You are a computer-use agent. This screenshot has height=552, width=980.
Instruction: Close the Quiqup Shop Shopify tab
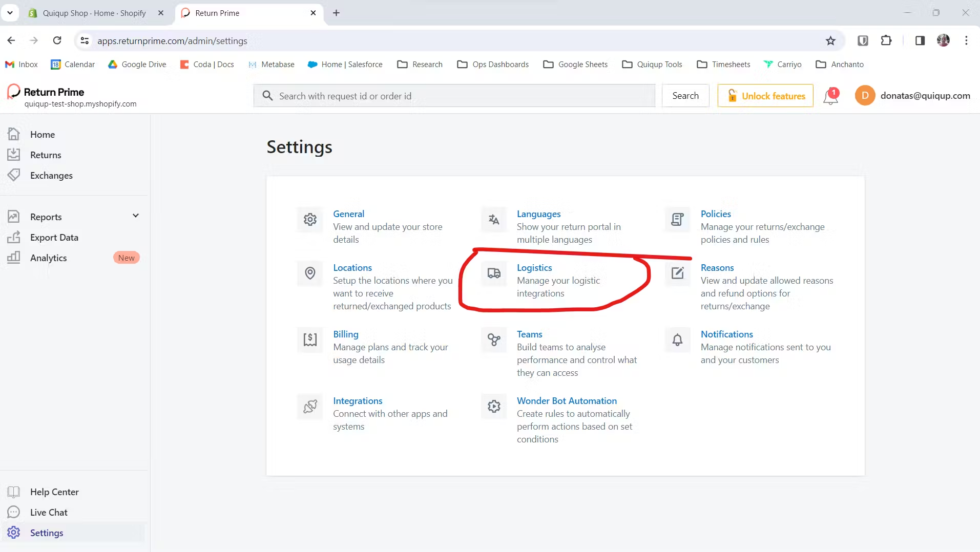(160, 13)
